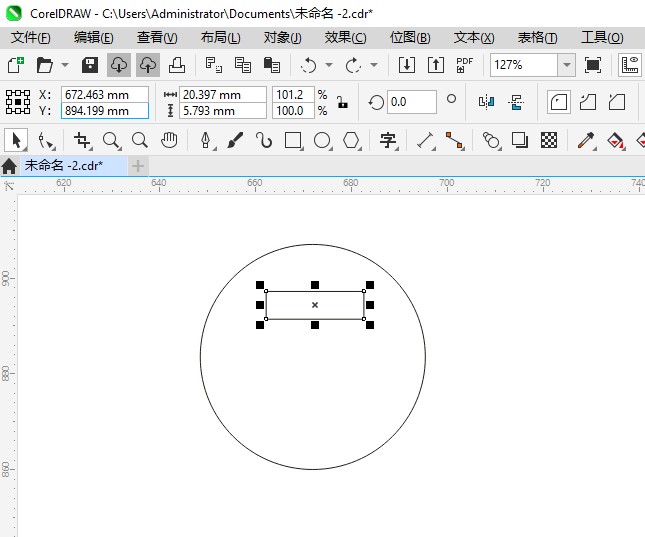Select the Crop tool
This screenshot has height=537, width=645.
(x=82, y=140)
